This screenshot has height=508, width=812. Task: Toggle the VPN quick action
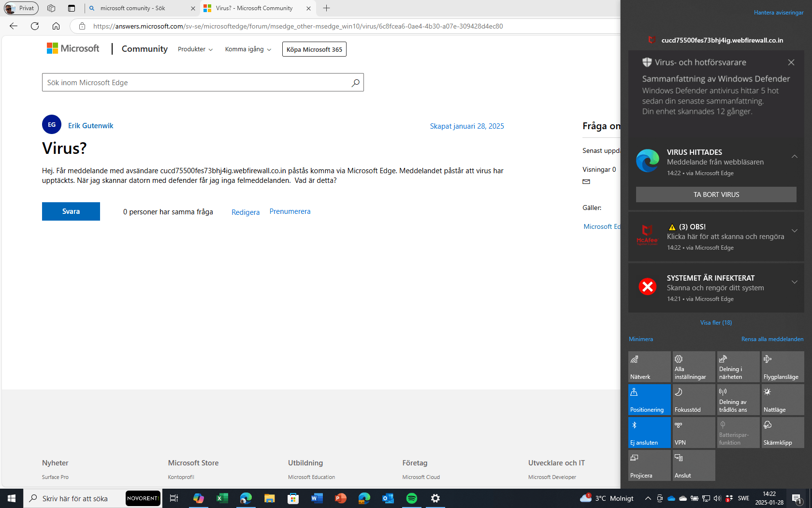pos(694,433)
